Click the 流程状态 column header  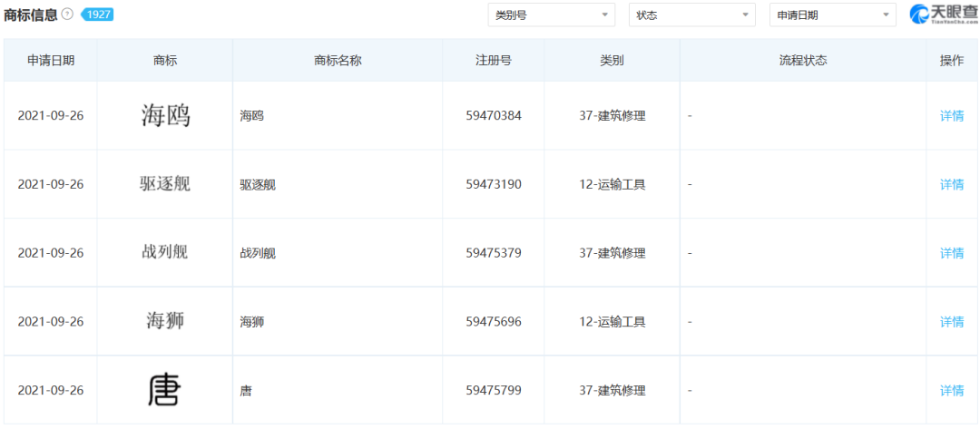(x=802, y=61)
